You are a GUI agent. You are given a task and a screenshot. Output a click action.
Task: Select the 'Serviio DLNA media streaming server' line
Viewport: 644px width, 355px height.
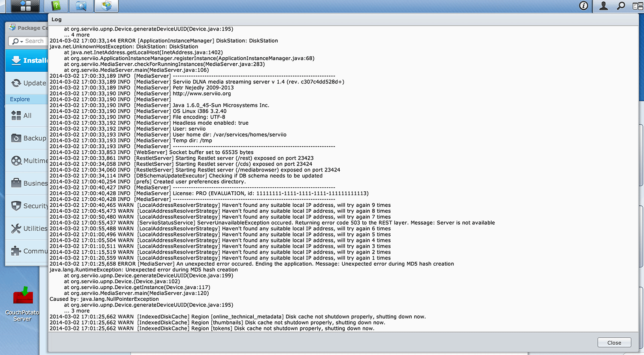(x=197, y=82)
